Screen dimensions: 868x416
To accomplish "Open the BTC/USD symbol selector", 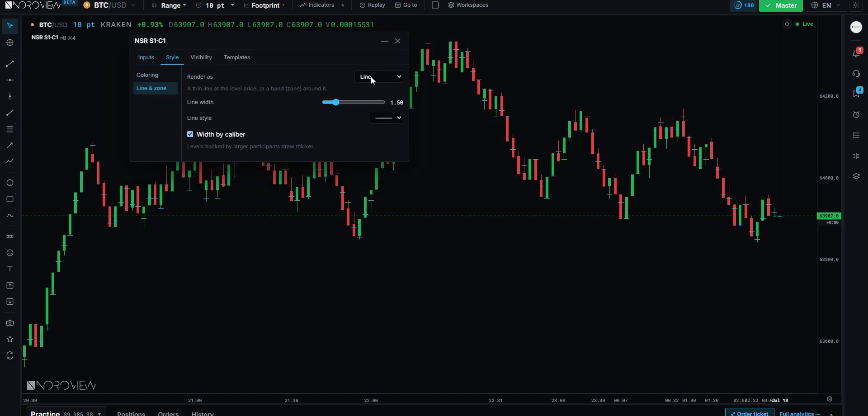I will [x=109, y=5].
